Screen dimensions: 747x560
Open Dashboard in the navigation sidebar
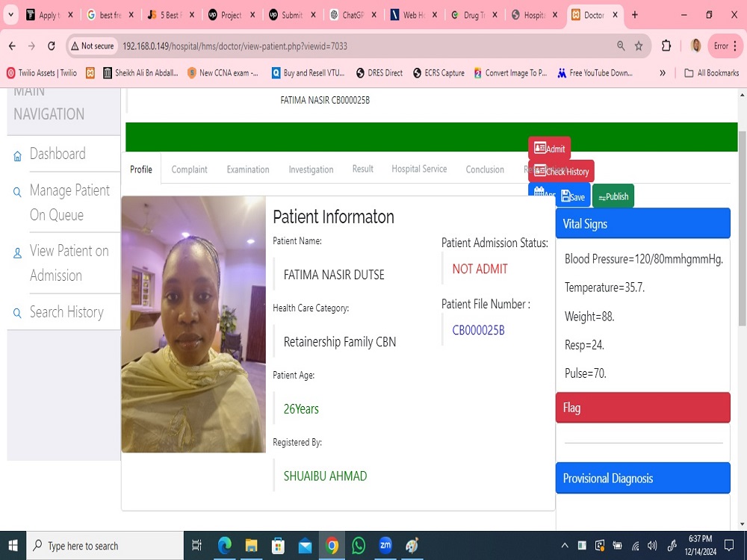[58, 154]
